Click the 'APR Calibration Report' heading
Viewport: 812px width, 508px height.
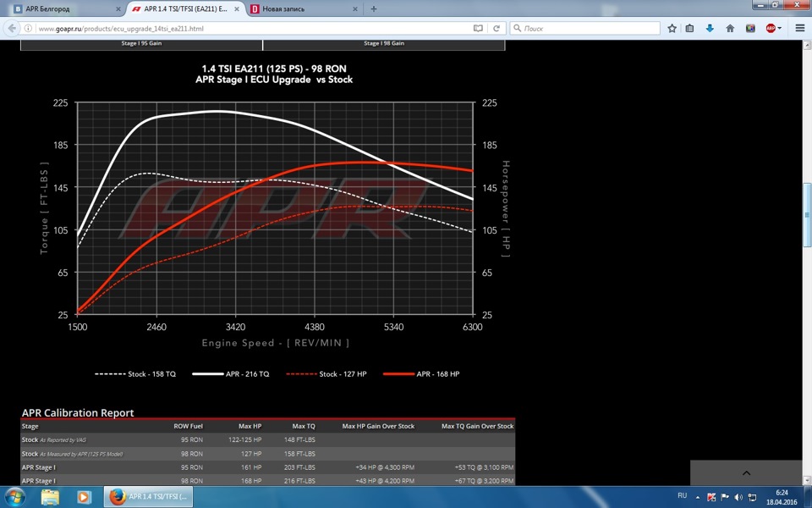pyautogui.click(x=78, y=412)
